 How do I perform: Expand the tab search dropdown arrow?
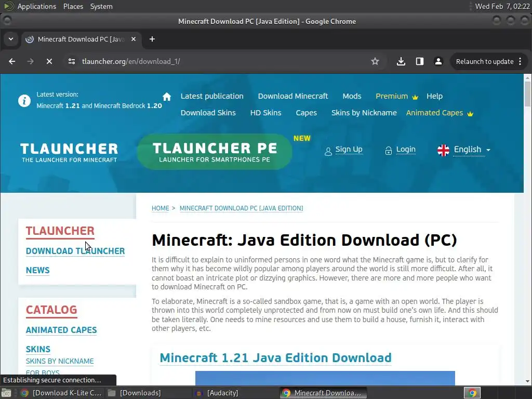(11, 39)
